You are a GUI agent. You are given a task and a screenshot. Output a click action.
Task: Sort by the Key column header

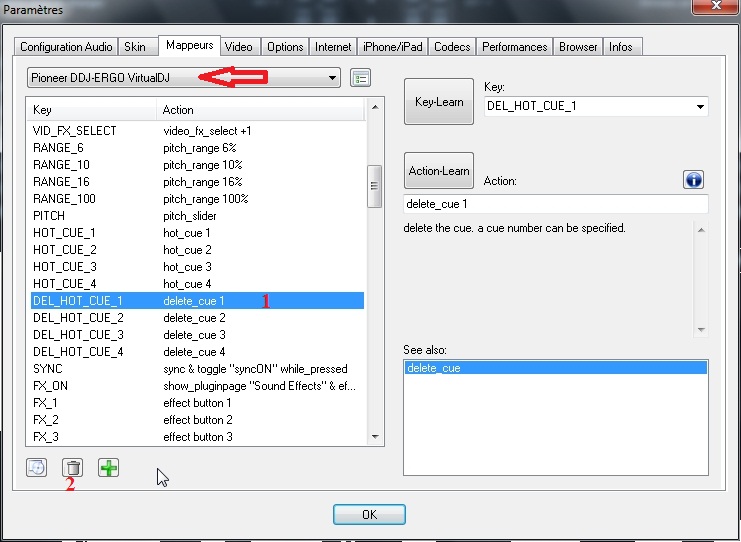(x=92, y=110)
